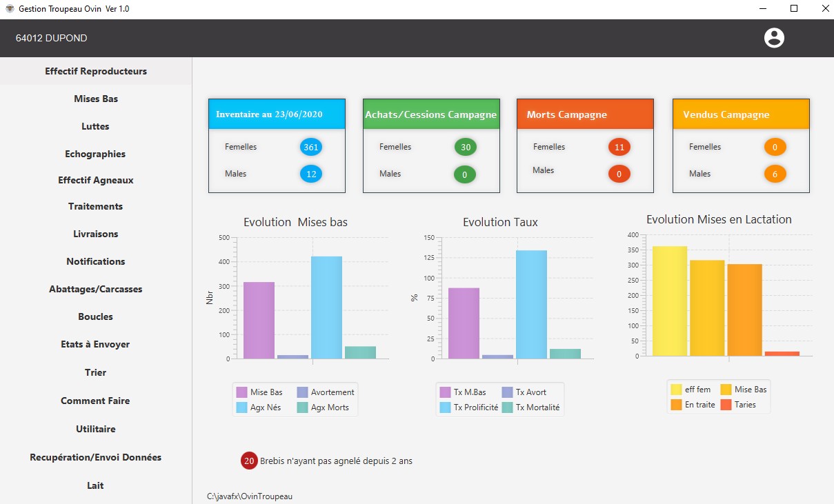Click the orange 6 Males vendus badge

tap(775, 174)
